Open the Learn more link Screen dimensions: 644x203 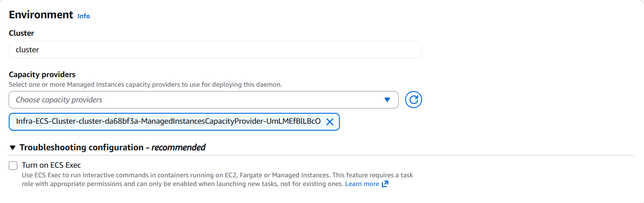[362, 184]
